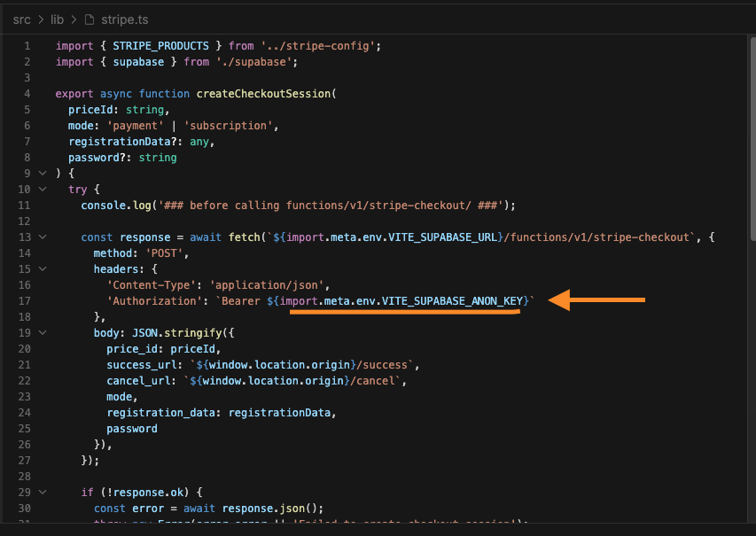Screen dimensions: 756x536
Task: Click the mode shorthand on line 23
Action: [119, 396]
